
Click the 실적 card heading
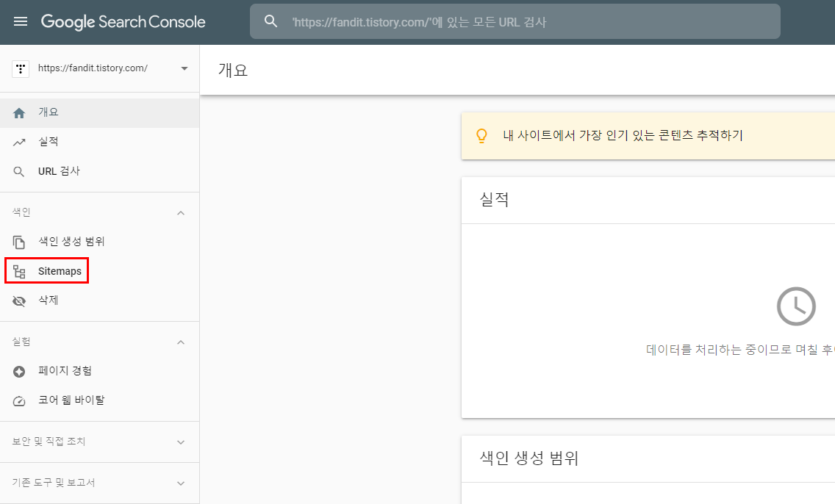click(x=495, y=200)
